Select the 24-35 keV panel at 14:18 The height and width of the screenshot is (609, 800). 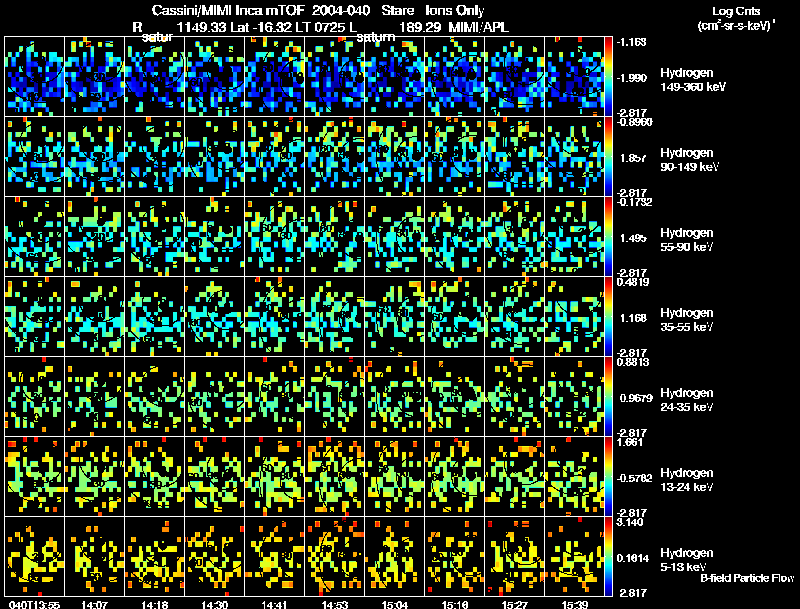click(155, 397)
